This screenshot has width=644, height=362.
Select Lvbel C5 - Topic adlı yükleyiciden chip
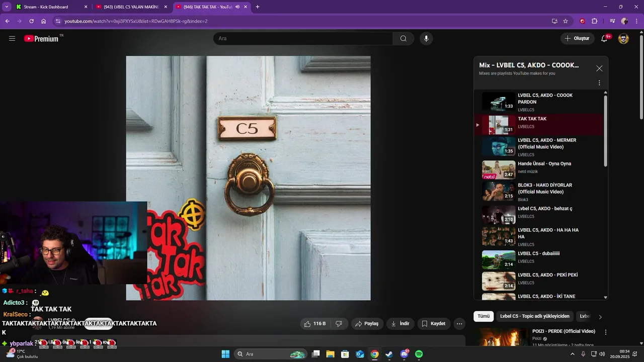click(534, 316)
